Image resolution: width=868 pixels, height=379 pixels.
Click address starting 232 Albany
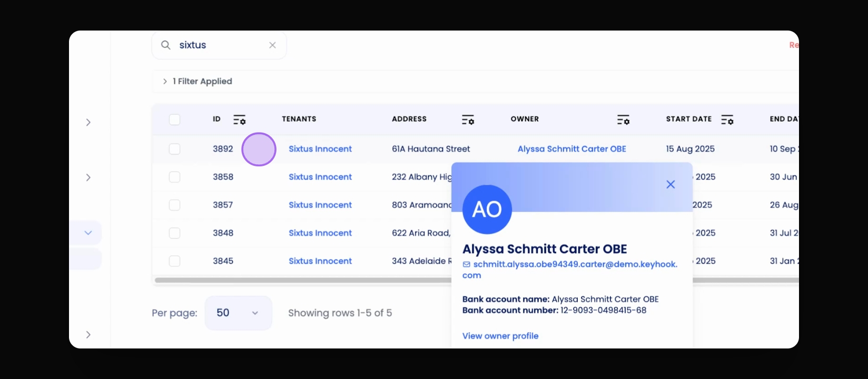point(421,177)
